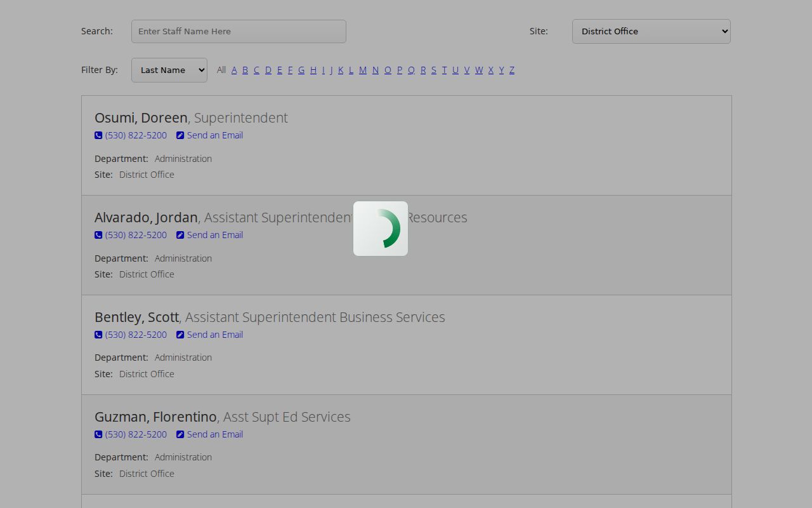This screenshot has height=508, width=812.
Task: Filter staff by letter E
Action: click(280, 70)
